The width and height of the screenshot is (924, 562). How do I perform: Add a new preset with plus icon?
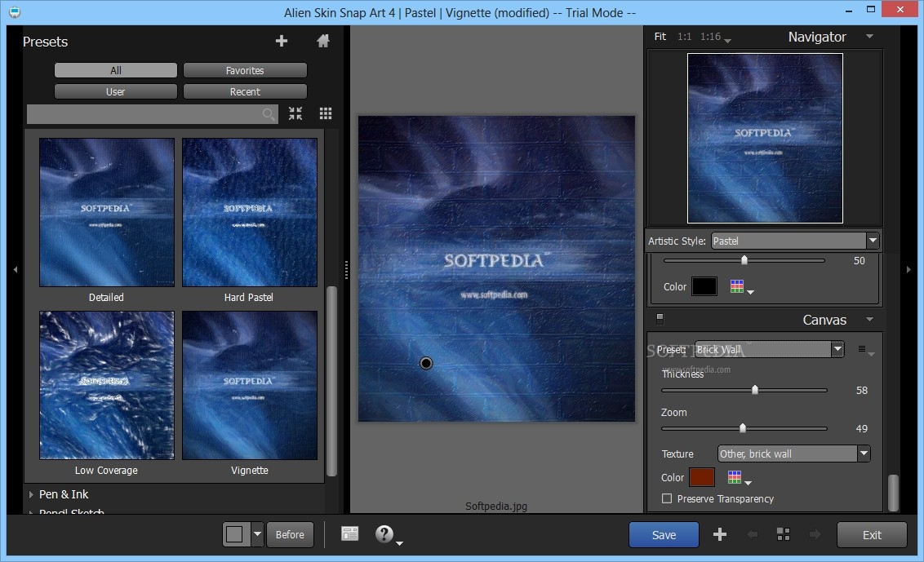282,41
